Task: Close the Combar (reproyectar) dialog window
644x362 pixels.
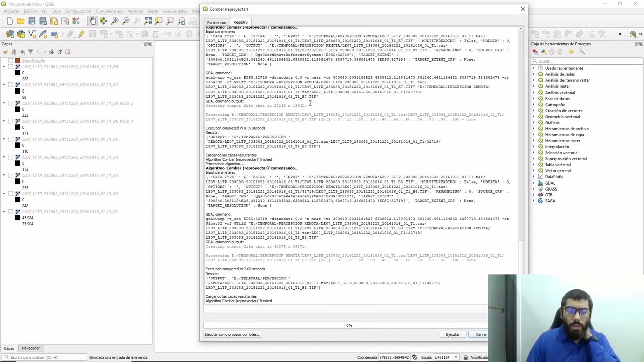Action: click(x=523, y=9)
